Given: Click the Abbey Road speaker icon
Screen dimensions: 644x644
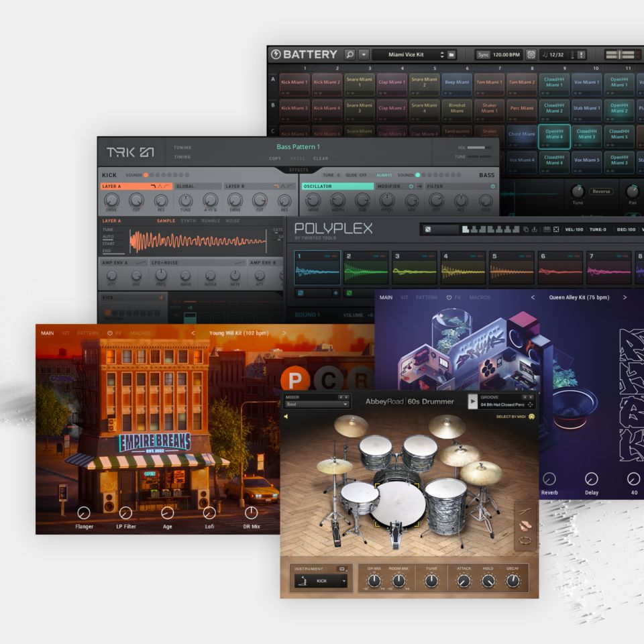Looking at the screenshot, I should pos(286,417).
